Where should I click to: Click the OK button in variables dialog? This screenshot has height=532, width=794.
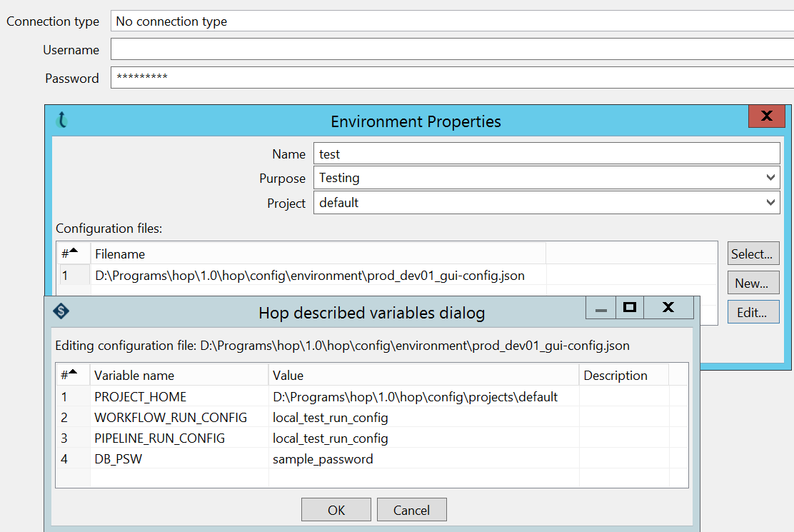pos(336,510)
